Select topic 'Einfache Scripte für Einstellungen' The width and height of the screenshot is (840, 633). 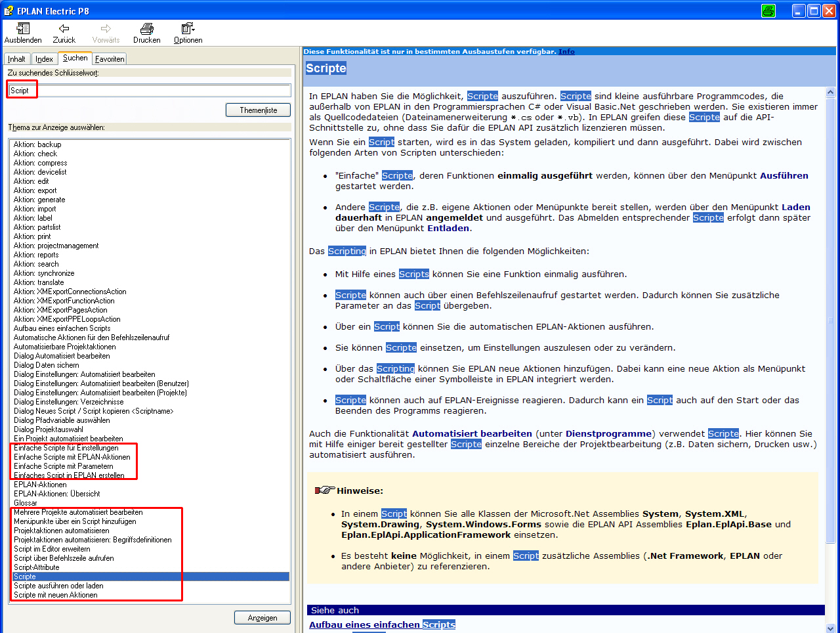pyautogui.click(x=66, y=448)
